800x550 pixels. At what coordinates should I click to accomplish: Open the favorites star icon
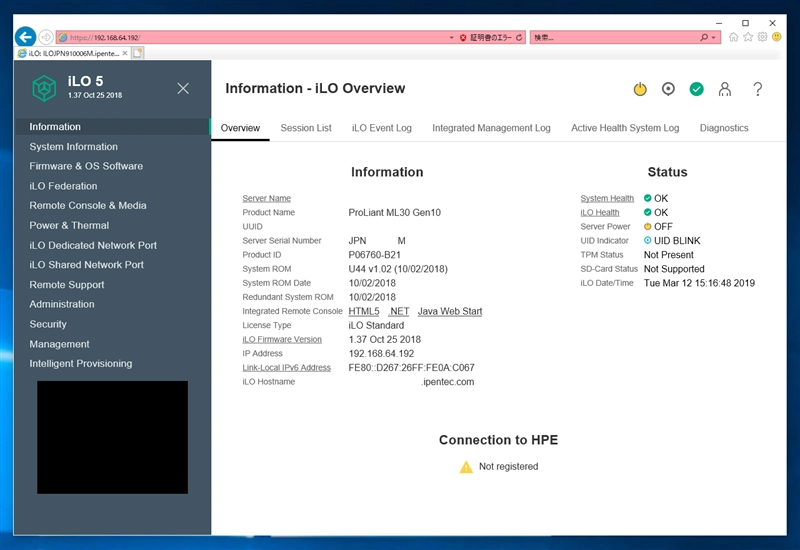[748, 37]
